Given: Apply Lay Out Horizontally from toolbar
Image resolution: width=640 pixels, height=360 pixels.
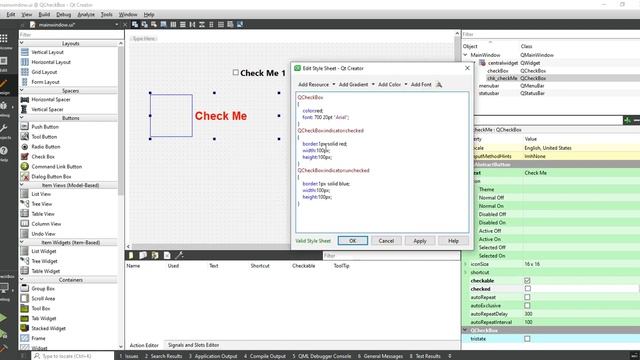Looking at the screenshot, I should (x=173, y=24).
